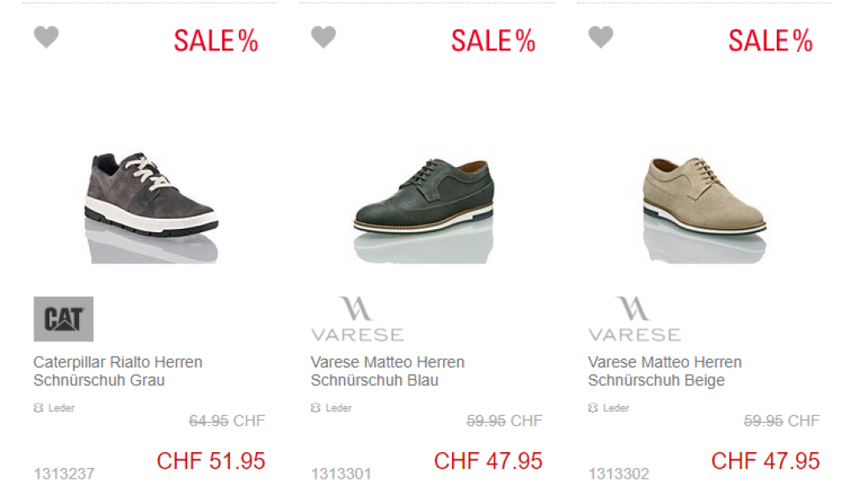Click Leder material icon for Varese Beige

(x=593, y=408)
